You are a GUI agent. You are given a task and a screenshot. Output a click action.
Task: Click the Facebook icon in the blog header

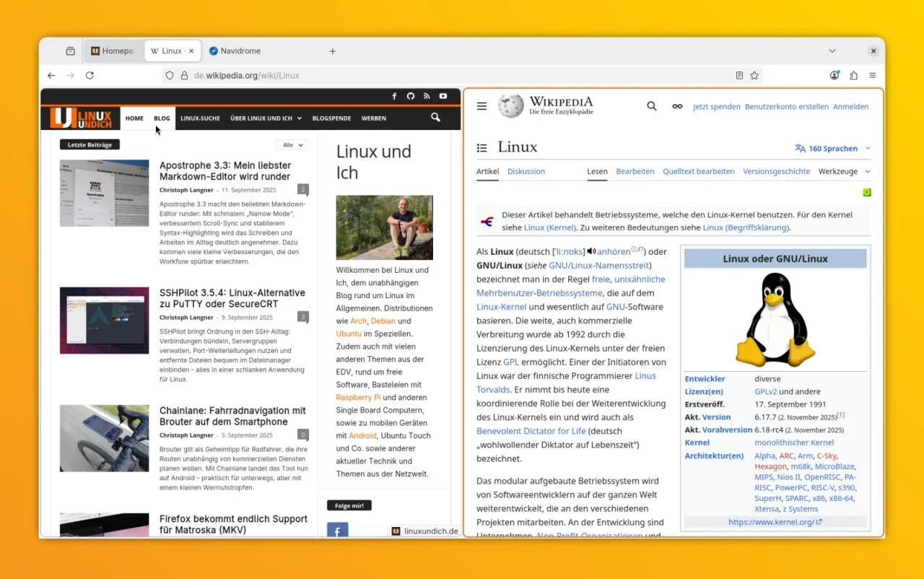coord(394,96)
